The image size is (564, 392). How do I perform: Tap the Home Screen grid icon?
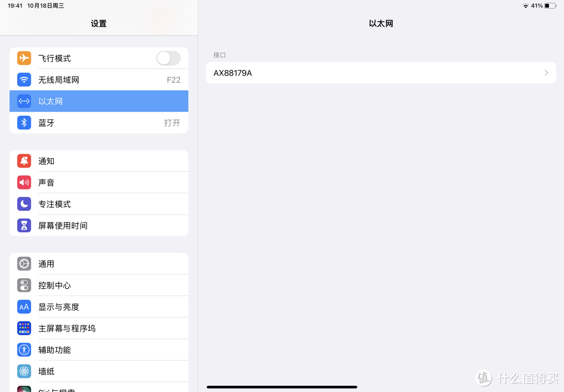point(24,328)
